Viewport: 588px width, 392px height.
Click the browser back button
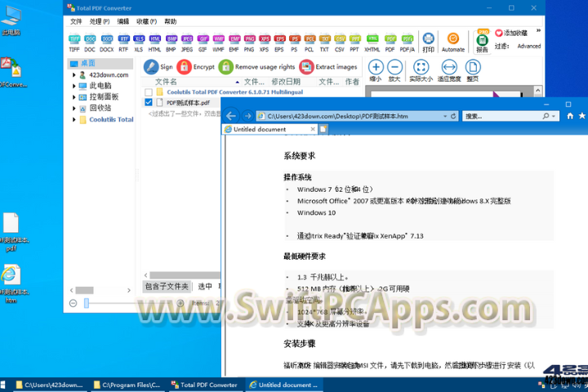coord(231,116)
